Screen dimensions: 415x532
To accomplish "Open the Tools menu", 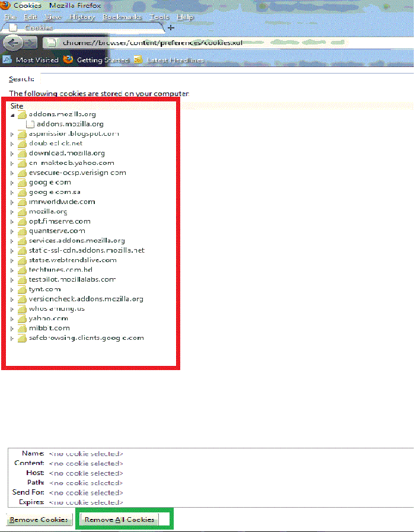I will (159, 17).
